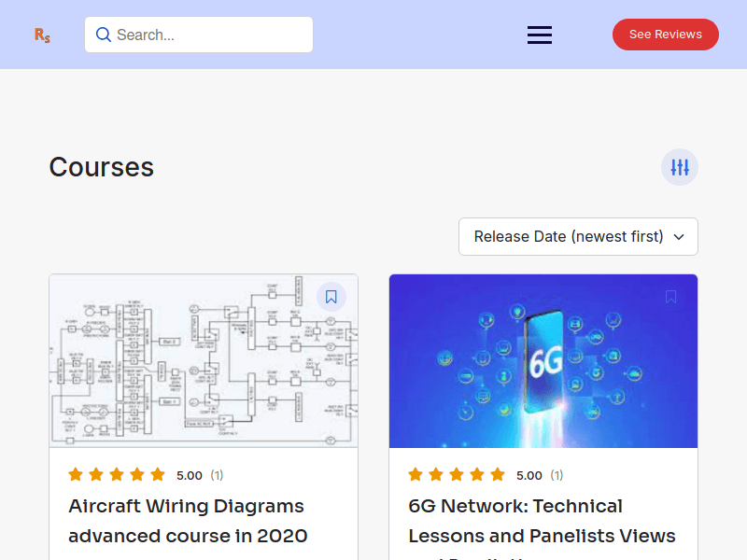Click the third star on Aircraft Wiring rating
Screen dimensions: 747x560
click(117, 474)
